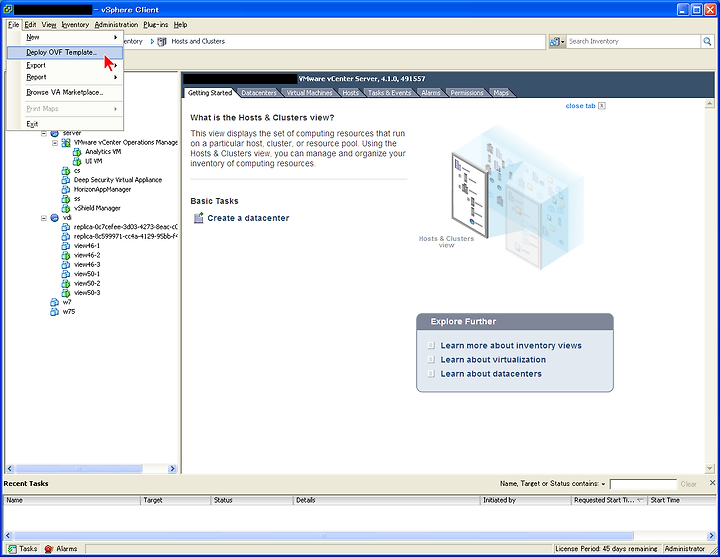Collapse the vdi resource pool node
Image resolution: width=720 pixels, height=557 pixels.
click(x=44, y=218)
